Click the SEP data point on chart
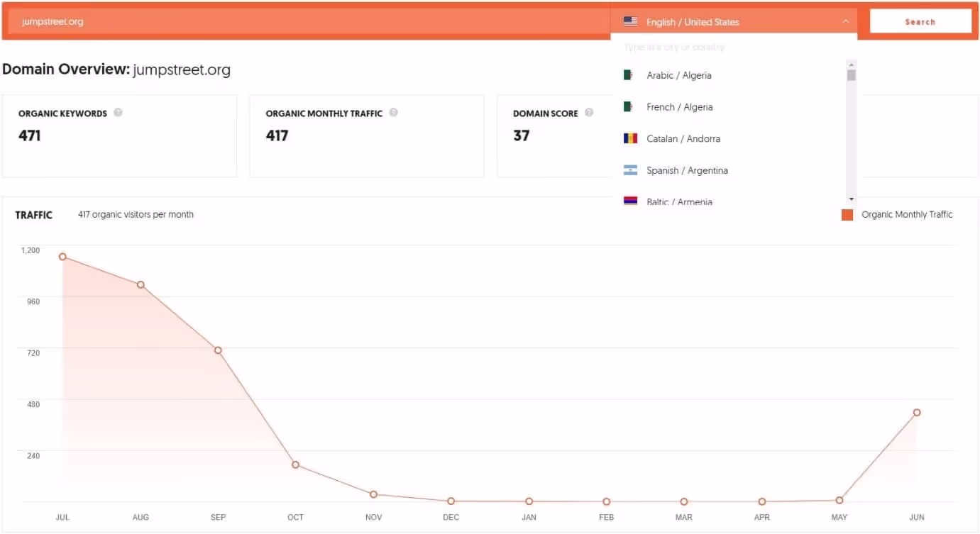Viewport: 980px width, 534px height. point(218,350)
